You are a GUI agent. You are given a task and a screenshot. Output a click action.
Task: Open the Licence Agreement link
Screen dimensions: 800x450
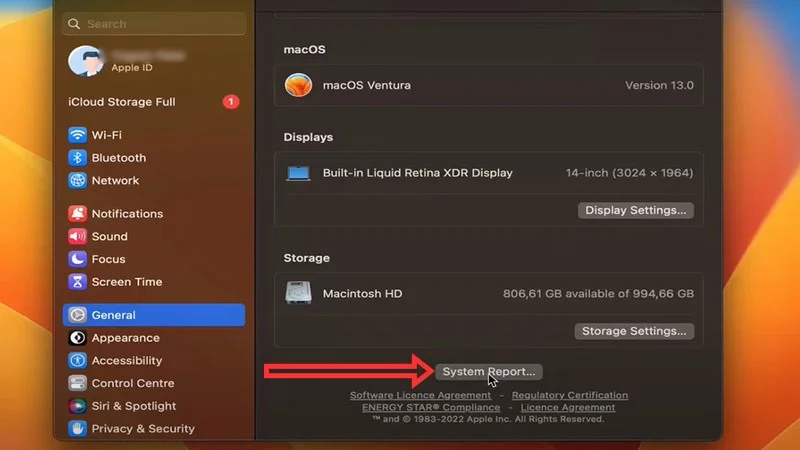pos(568,407)
